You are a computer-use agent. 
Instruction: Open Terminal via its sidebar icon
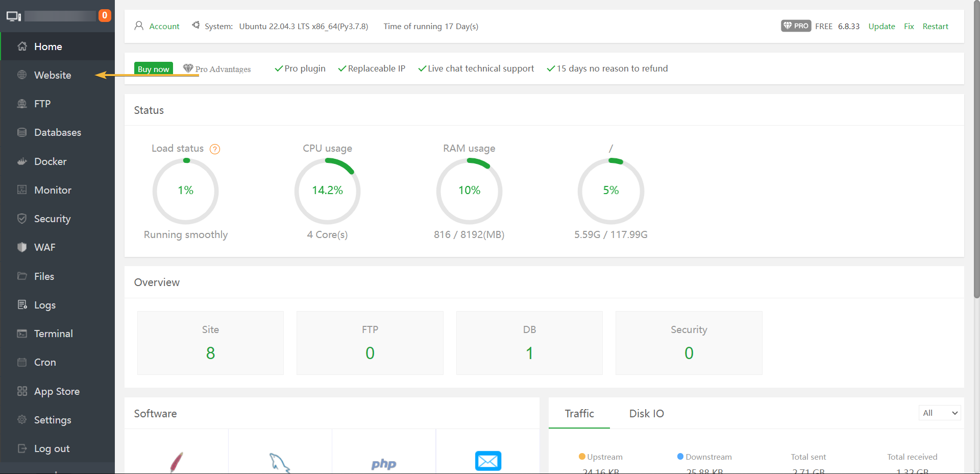click(x=22, y=334)
